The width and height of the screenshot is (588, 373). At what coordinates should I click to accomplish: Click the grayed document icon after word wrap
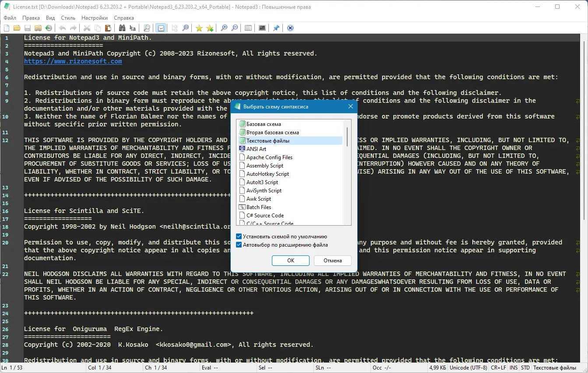[x=175, y=28]
